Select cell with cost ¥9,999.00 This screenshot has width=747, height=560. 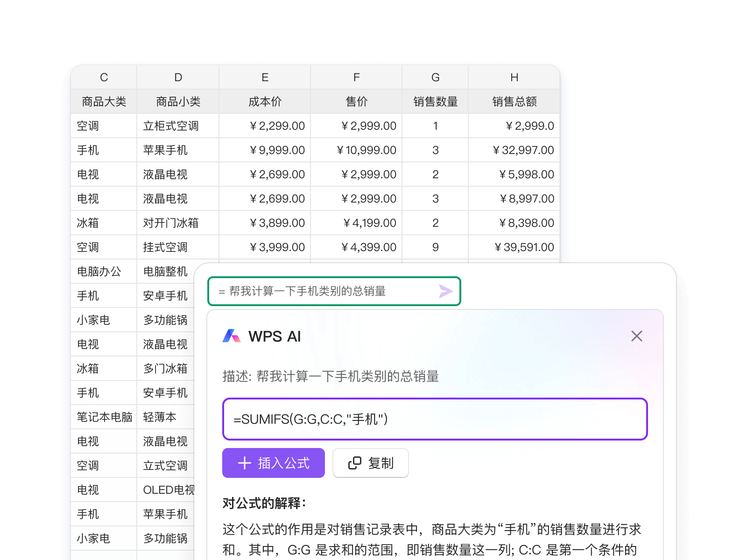pos(265,150)
